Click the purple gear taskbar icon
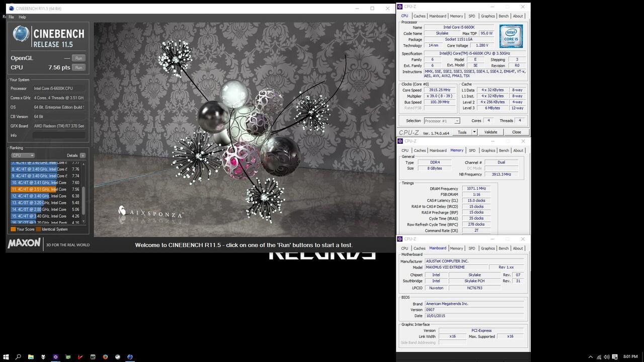The image size is (644, 362). tap(55, 357)
